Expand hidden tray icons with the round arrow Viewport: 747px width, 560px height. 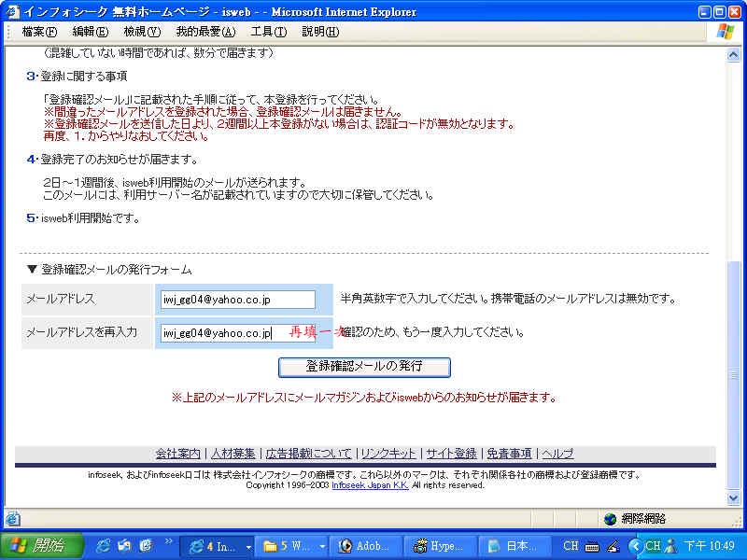click(x=635, y=546)
